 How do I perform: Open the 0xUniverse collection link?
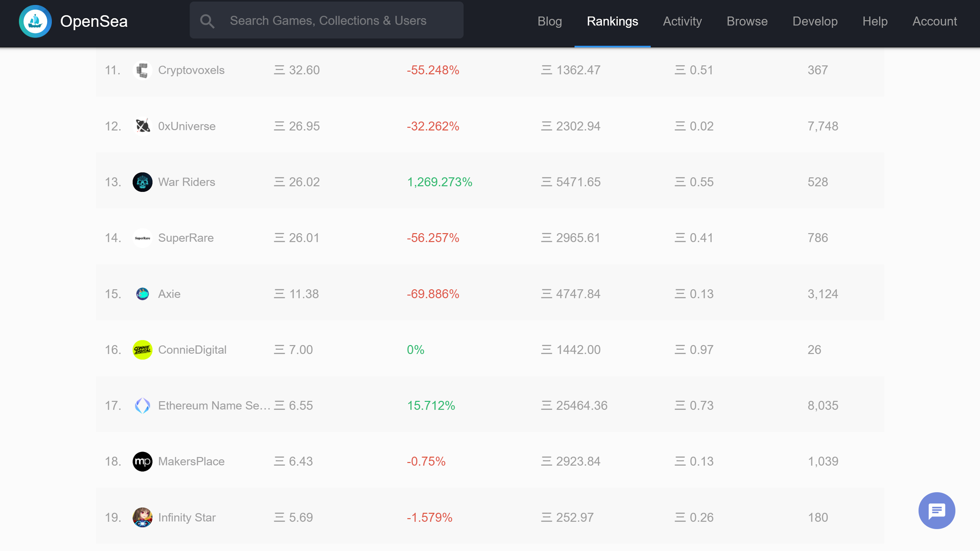(187, 126)
